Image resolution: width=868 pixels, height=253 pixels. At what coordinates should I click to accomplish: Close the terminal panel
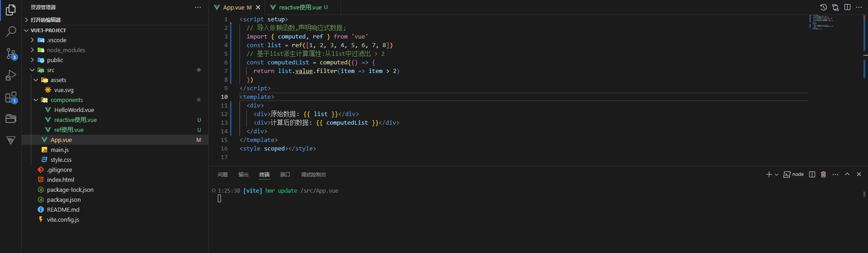(x=859, y=175)
